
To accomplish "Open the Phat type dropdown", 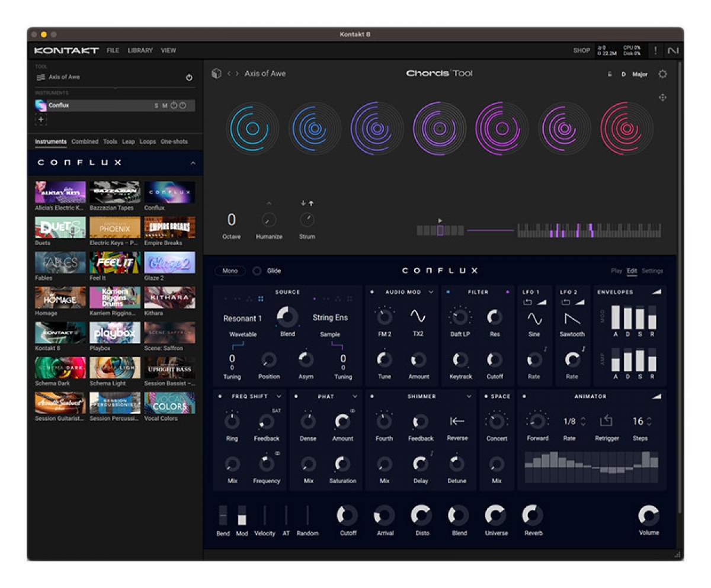I will point(355,396).
